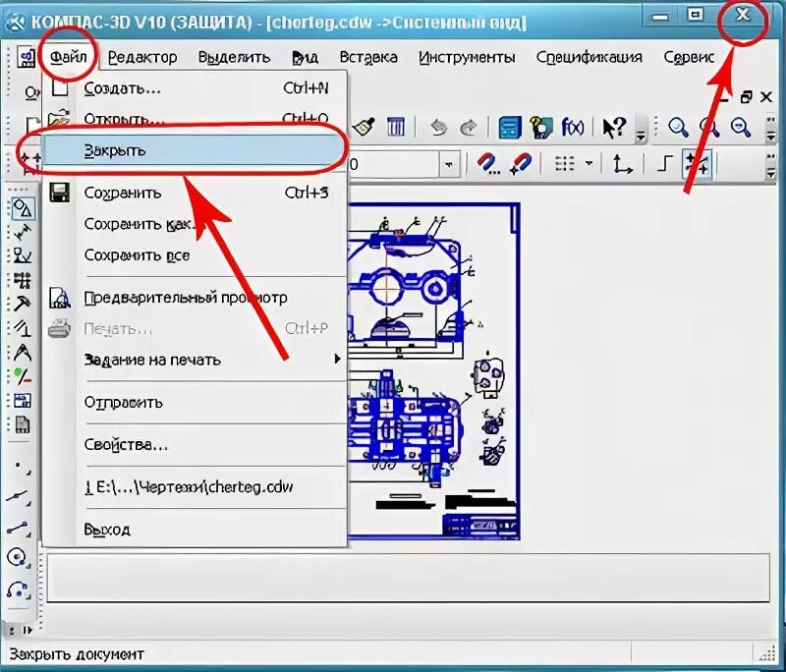
Task: Select the Circle drawing tool
Action: coord(18,557)
